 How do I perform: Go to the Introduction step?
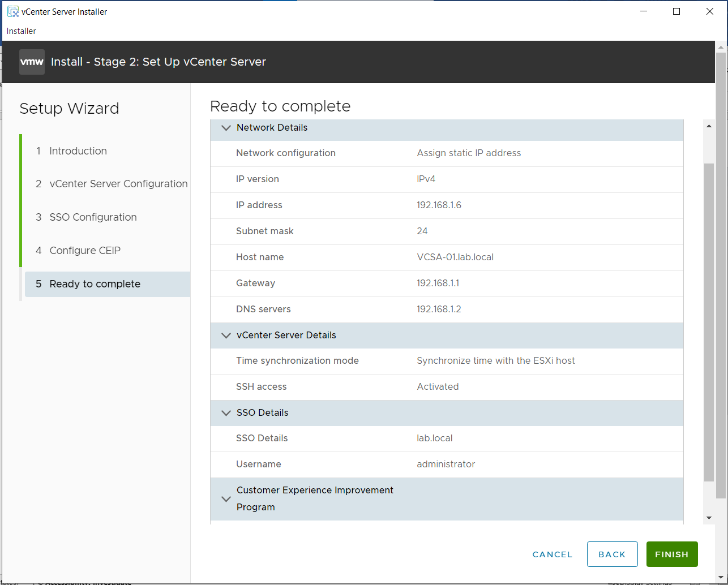click(78, 151)
